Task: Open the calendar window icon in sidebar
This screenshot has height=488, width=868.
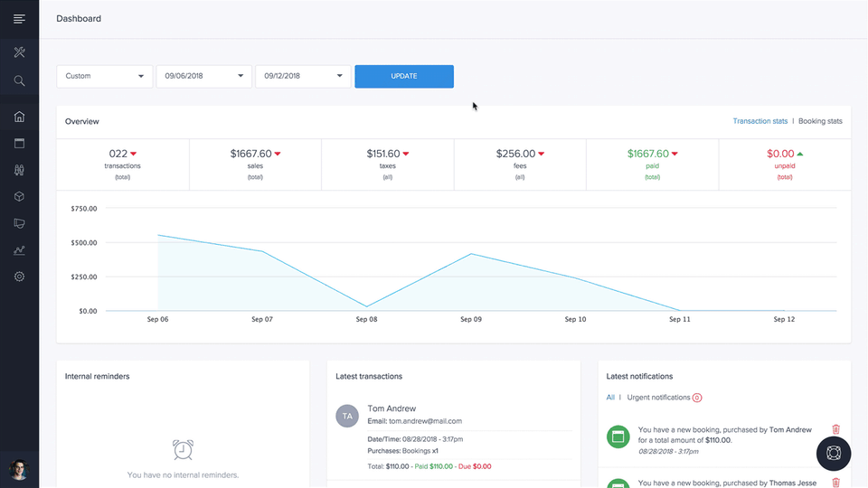Action: [19, 144]
